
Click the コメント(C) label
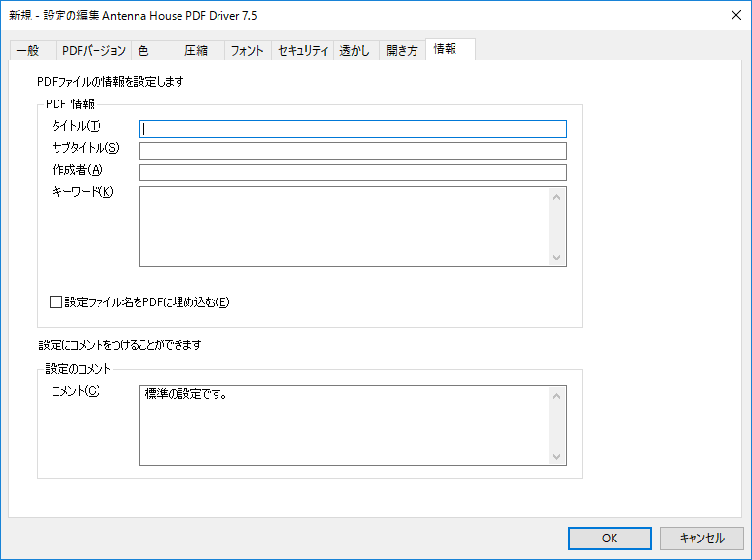76,391
